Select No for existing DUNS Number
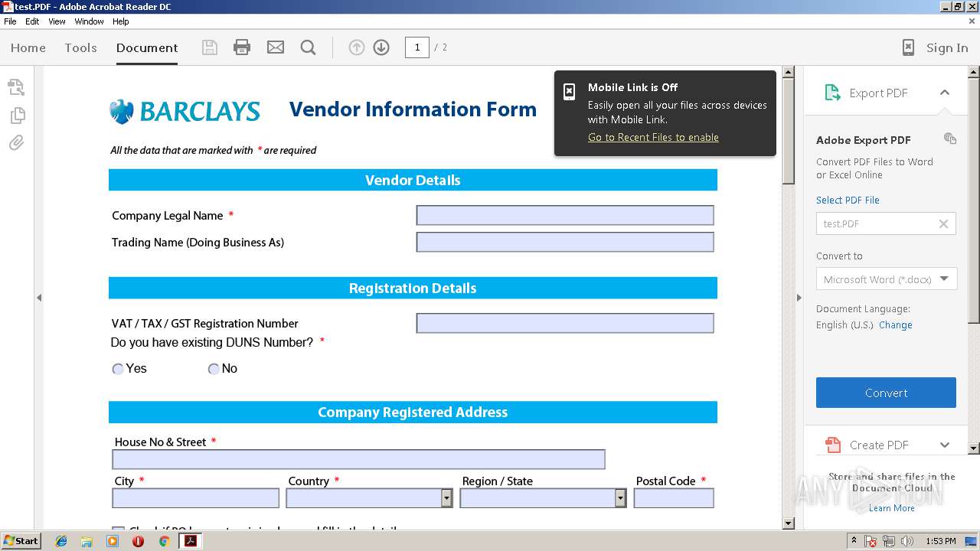The width and height of the screenshot is (980, 551). click(214, 369)
